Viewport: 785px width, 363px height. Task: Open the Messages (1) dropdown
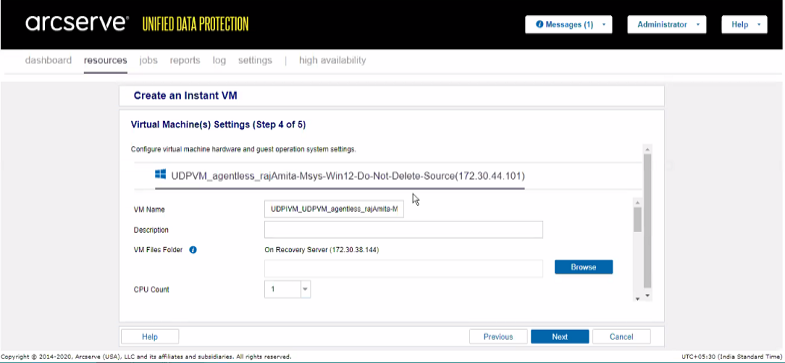(568, 25)
